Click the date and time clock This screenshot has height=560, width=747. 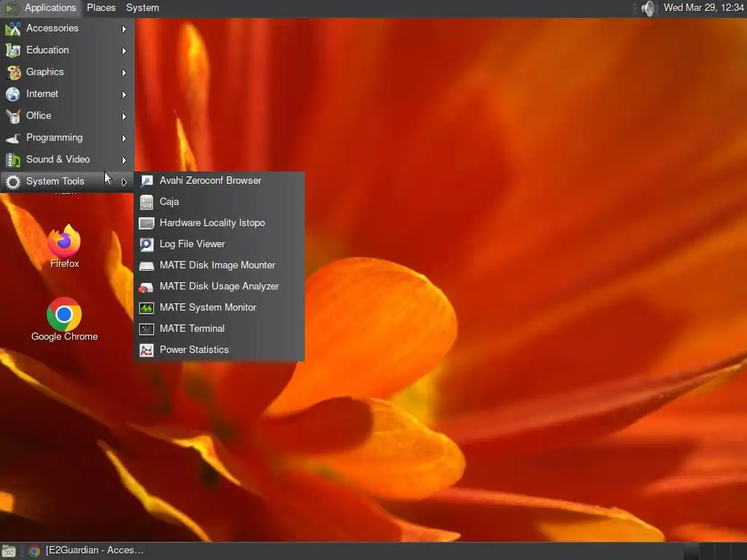click(x=704, y=7)
